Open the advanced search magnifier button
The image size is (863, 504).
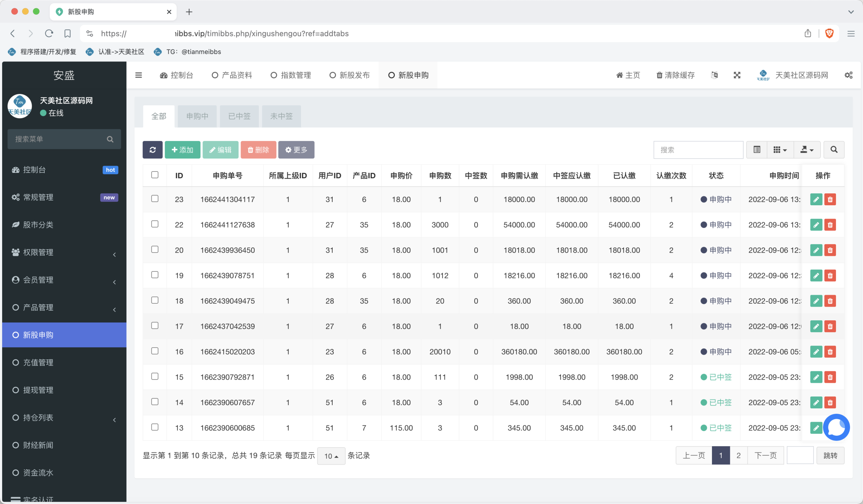pos(834,150)
